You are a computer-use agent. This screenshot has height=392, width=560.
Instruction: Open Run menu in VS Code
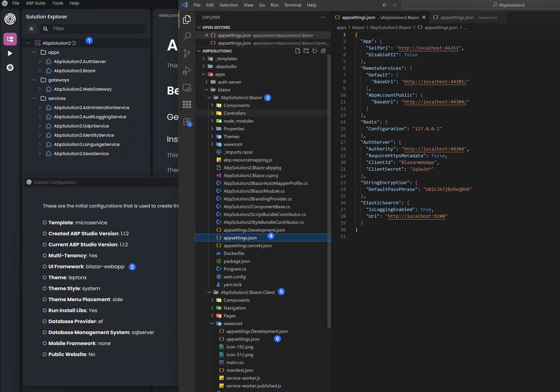pos(274,5)
